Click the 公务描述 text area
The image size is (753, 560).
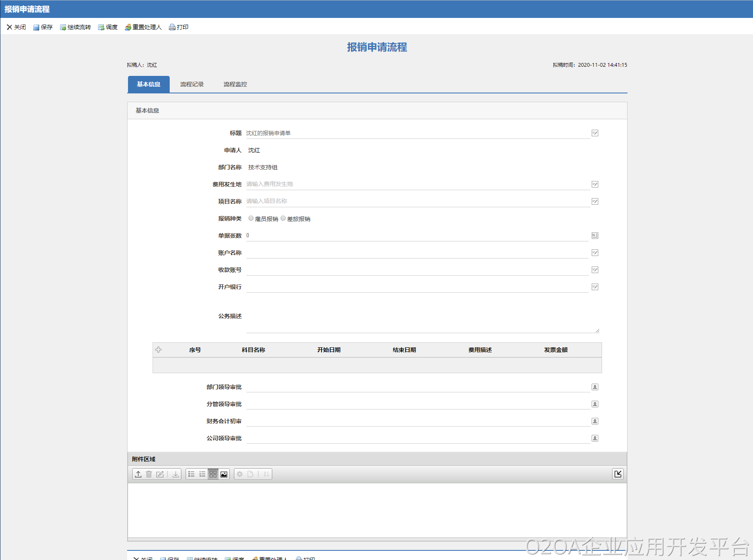click(x=423, y=316)
